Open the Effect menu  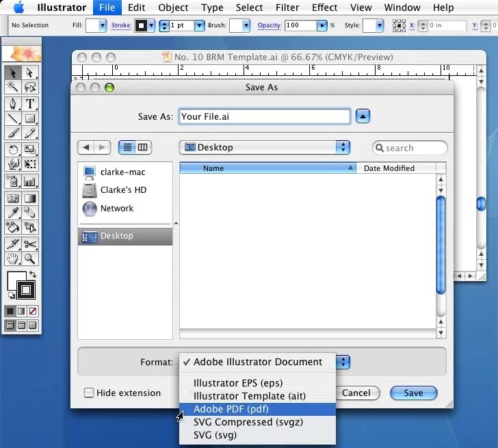tap(324, 8)
